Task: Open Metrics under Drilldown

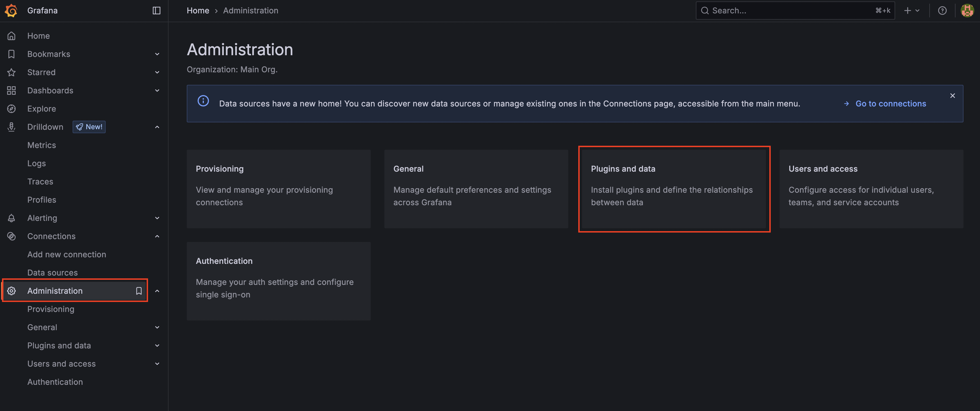Action: point(42,145)
